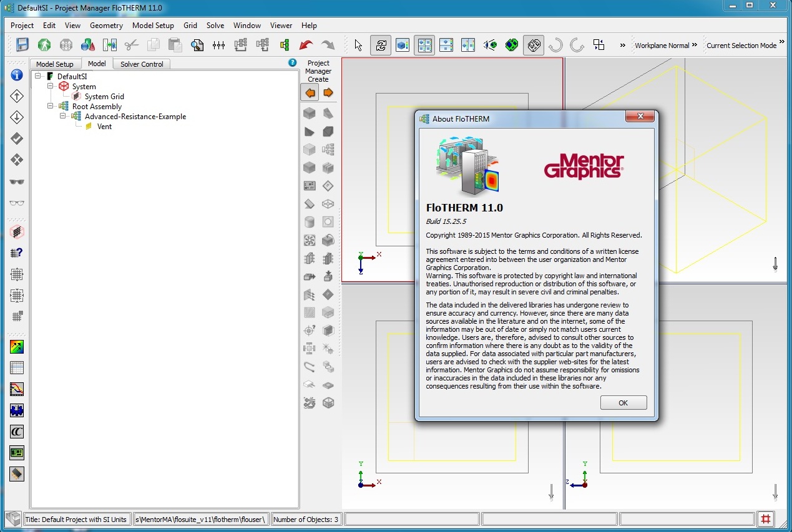Click the red grid icon in status bar
The height and width of the screenshot is (532, 792).
(x=766, y=519)
